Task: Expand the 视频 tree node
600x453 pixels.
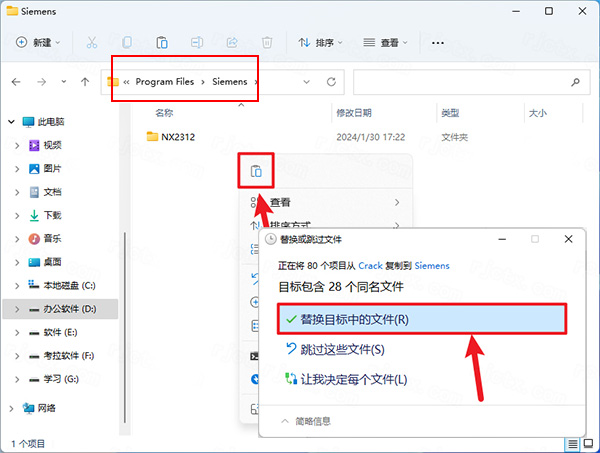Action: 17,145
